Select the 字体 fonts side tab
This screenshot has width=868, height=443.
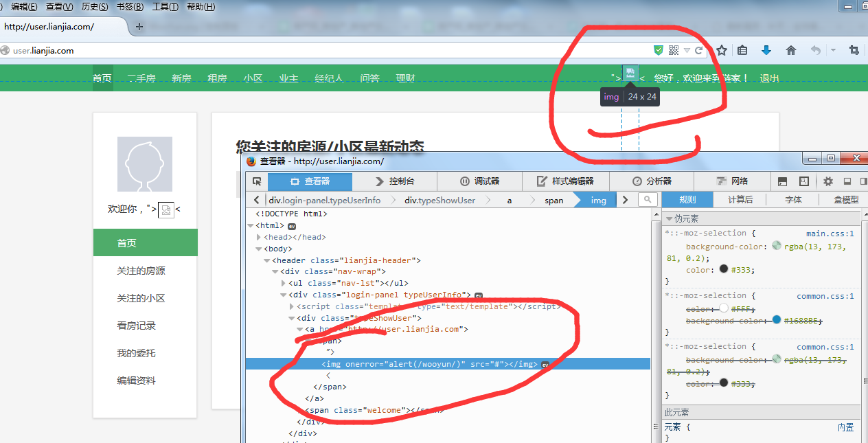coord(793,200)
